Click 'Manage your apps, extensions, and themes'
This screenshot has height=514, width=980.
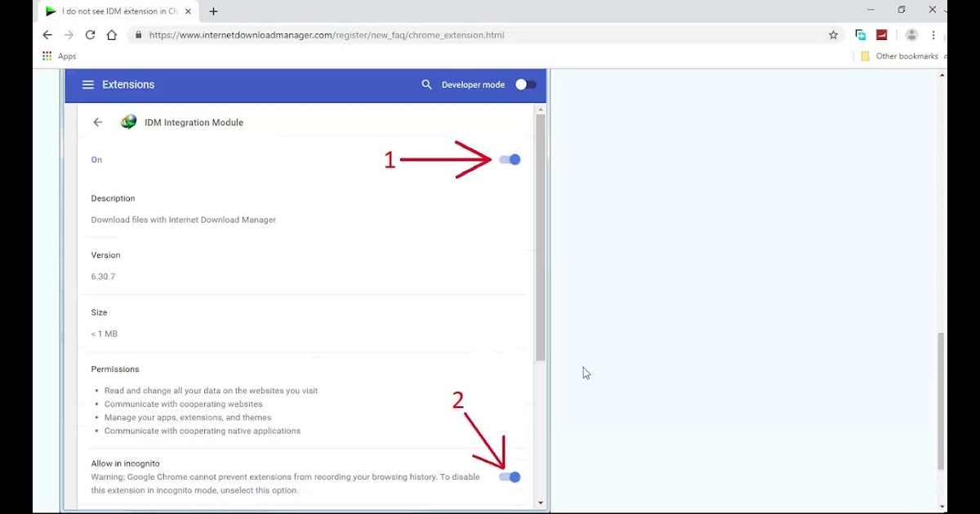click(188, 418)
